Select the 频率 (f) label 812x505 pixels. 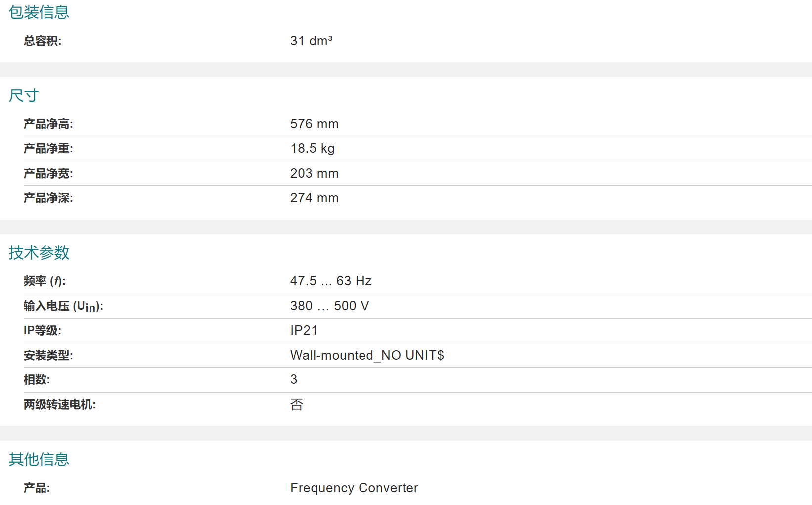(45, 281)
